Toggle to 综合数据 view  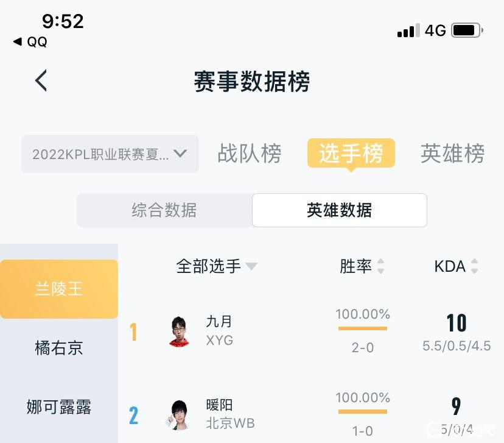[x=164, y=210]
